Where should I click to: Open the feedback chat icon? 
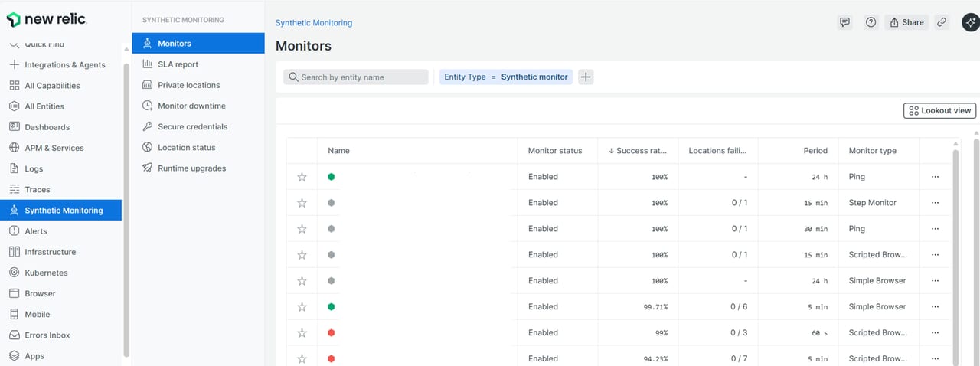[x=844, y=22]
